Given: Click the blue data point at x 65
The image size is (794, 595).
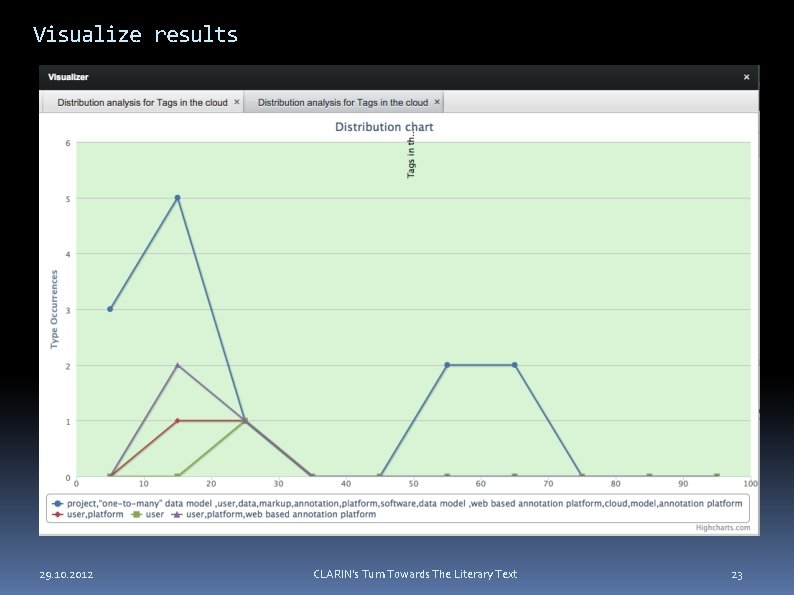Looking at the screenshot, I should [514, 365].
